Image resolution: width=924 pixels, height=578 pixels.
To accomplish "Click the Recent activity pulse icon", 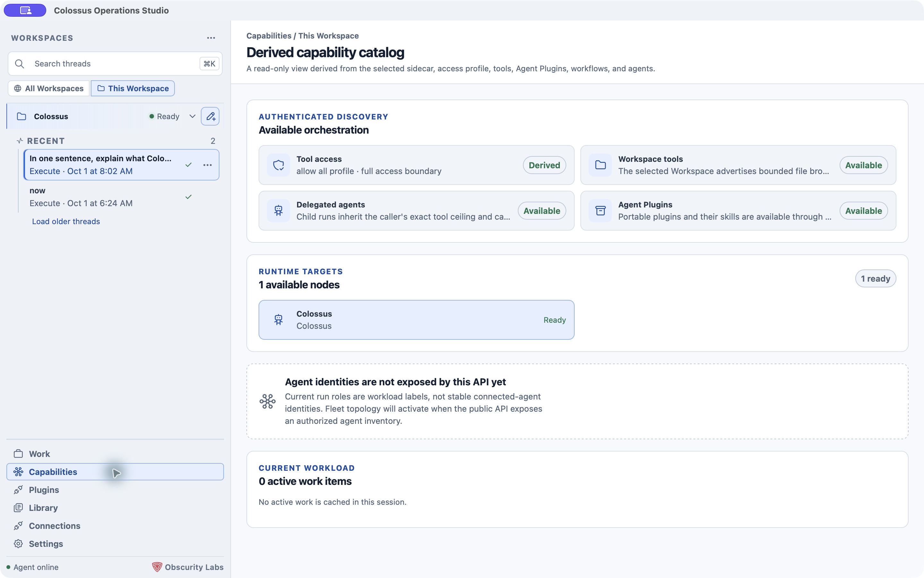I will (20, 141).
